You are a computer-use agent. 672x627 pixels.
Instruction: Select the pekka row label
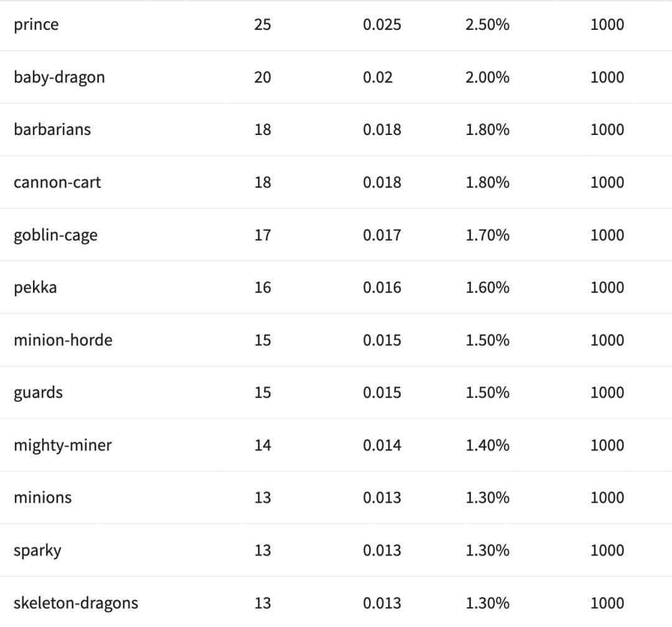click(x=35, y=288)
